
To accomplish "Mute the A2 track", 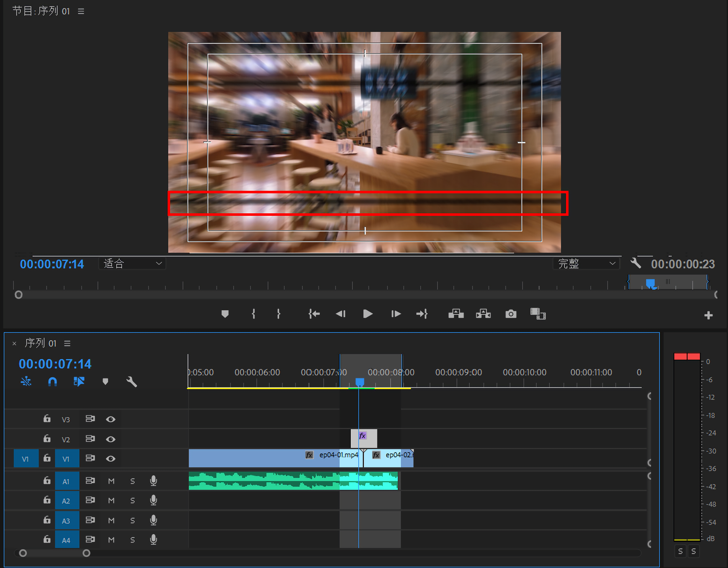I will pyautogui.click(x=111, y=500).
